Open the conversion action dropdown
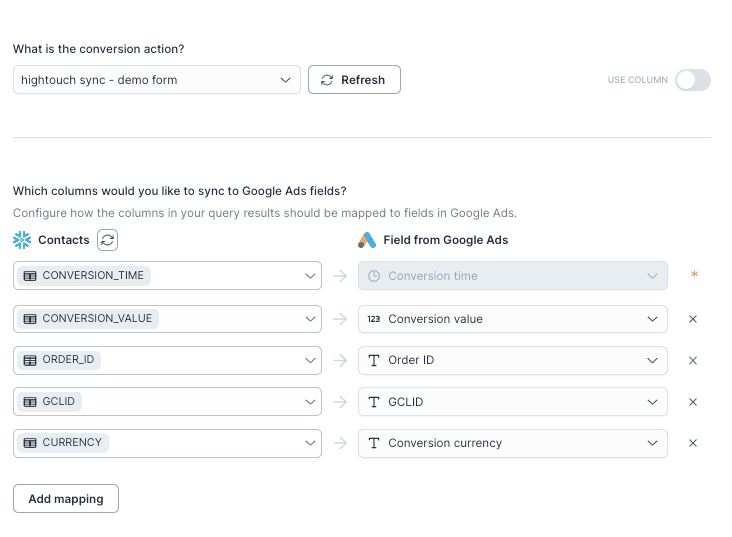This screenshot has height=537, width=732. tap(157, 80)
